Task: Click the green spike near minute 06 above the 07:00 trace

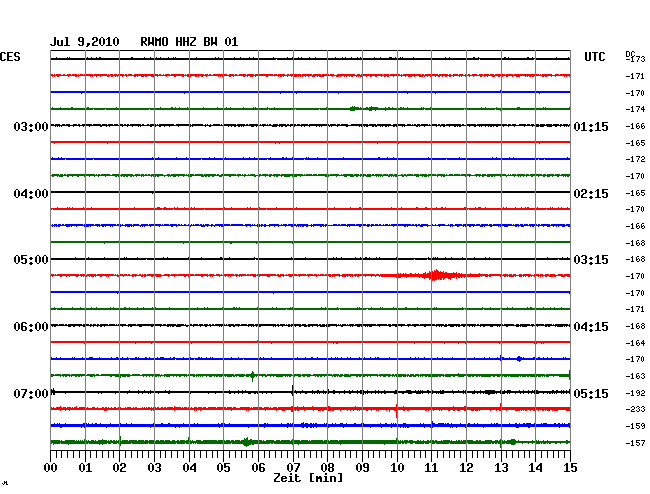Action: pos(252,376)
